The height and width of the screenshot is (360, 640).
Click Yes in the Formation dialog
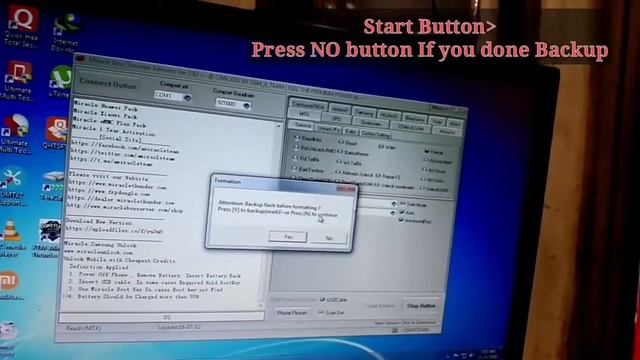[x=288, y=237]
